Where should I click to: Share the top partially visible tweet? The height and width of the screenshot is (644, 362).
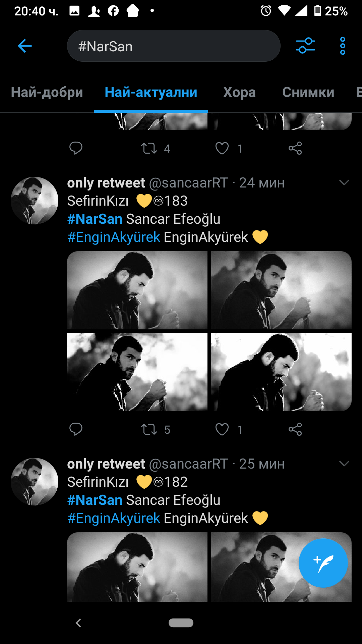[295, 148]
